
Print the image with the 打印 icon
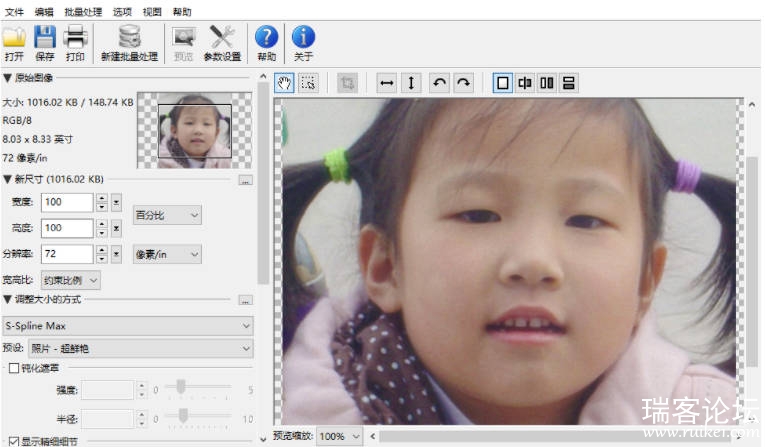point(75,43)
